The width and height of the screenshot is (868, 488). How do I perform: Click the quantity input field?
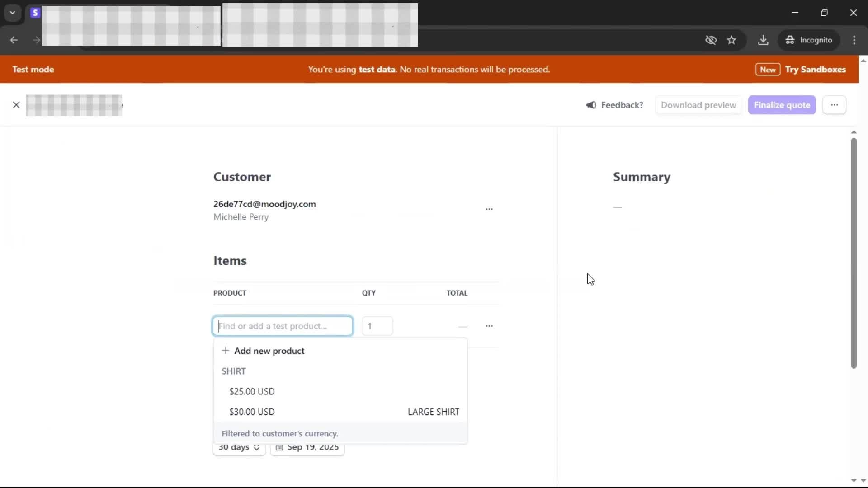point(377,326)
